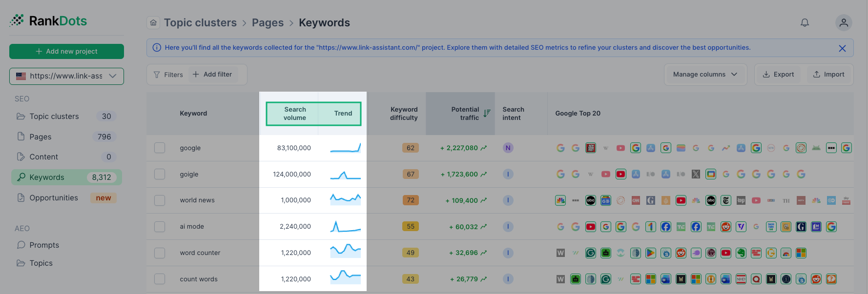The width and height of the screenshot is (868, 294).
Task: Export the keywords list
Action: (778, 74)
